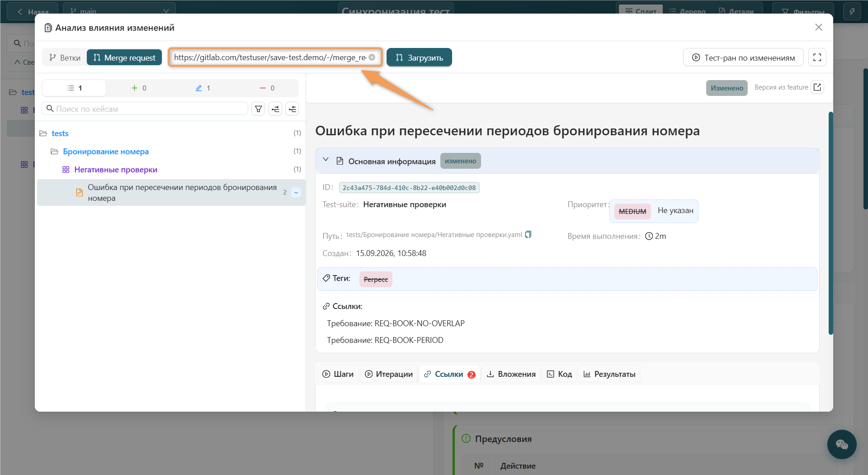Click the Изменено status badge

(726, 88)
